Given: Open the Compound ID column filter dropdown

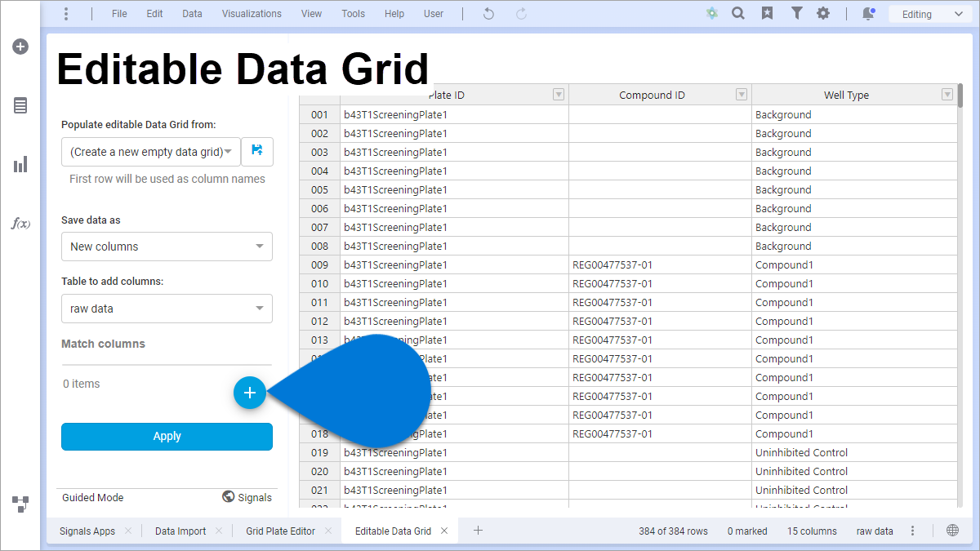Looking at the screenshot, I should (x=742, y=95).
